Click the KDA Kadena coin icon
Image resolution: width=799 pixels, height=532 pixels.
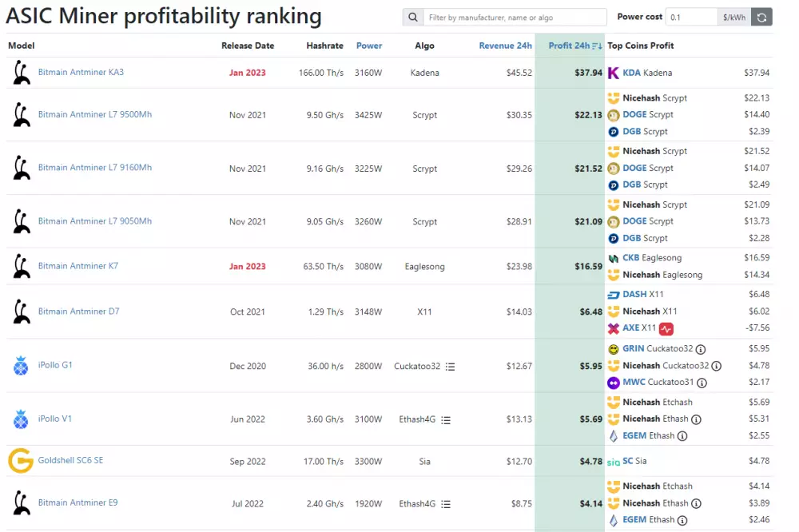click(614, 73)
